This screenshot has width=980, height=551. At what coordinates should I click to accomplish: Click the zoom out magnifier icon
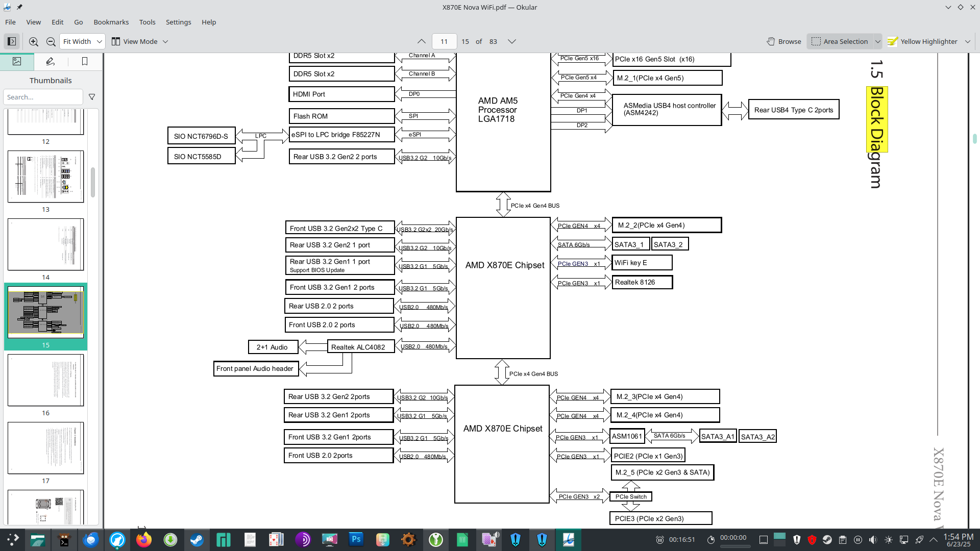click(51, 41)
